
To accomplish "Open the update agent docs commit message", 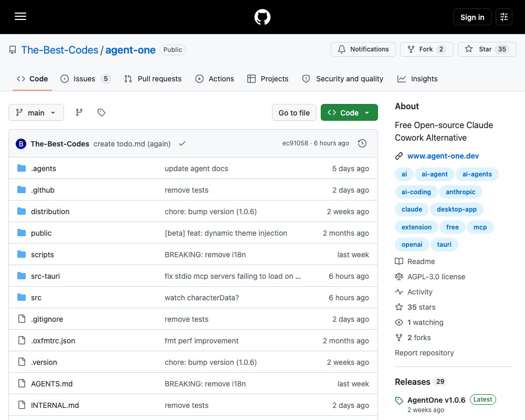I will 196,169.
